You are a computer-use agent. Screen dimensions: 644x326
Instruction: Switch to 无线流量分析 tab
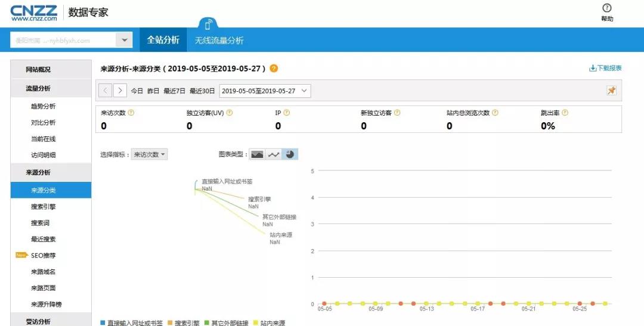[x=219, y=41]
